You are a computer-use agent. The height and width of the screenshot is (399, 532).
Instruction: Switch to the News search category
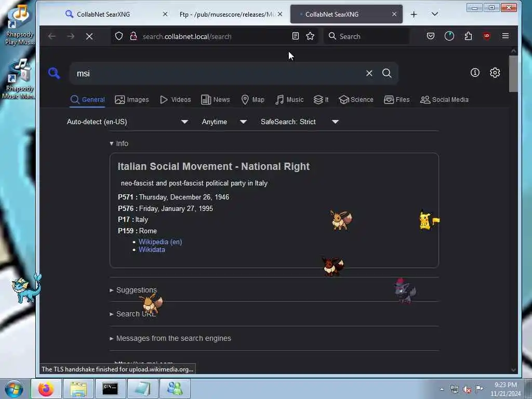[216, 100]
